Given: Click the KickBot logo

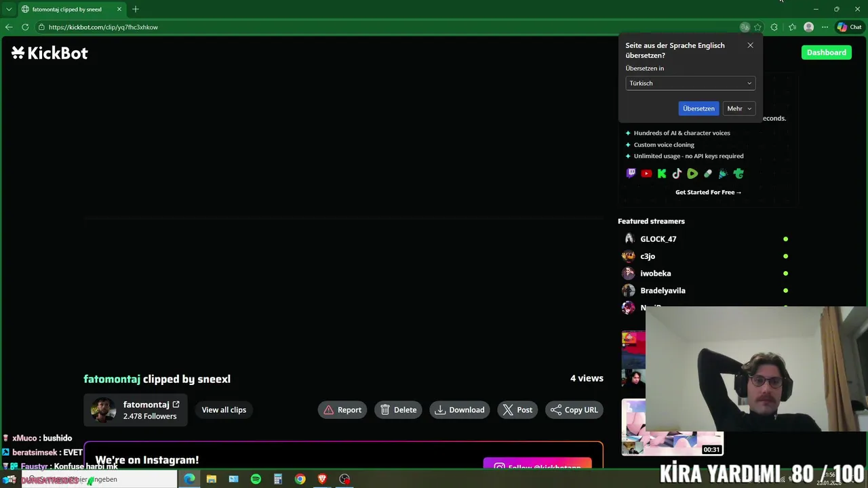Looking at the screenshot, I should pos(50,53).
